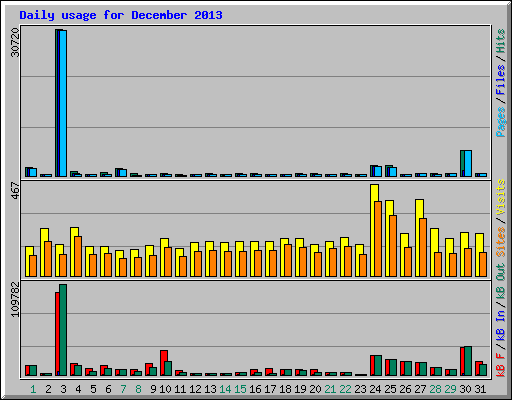Click the title "Daily usage for December 2013"
The image size is (512, 400).
click(x=121, y=15)
